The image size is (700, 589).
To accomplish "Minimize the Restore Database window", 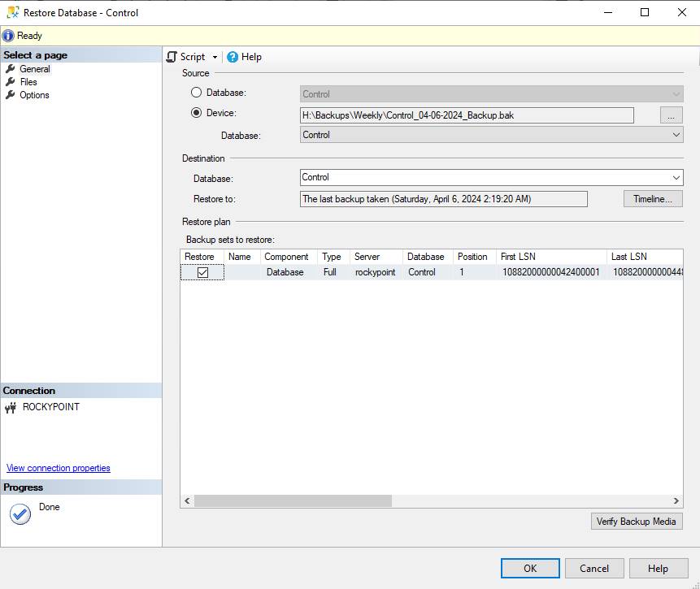I will click(607, 12).
